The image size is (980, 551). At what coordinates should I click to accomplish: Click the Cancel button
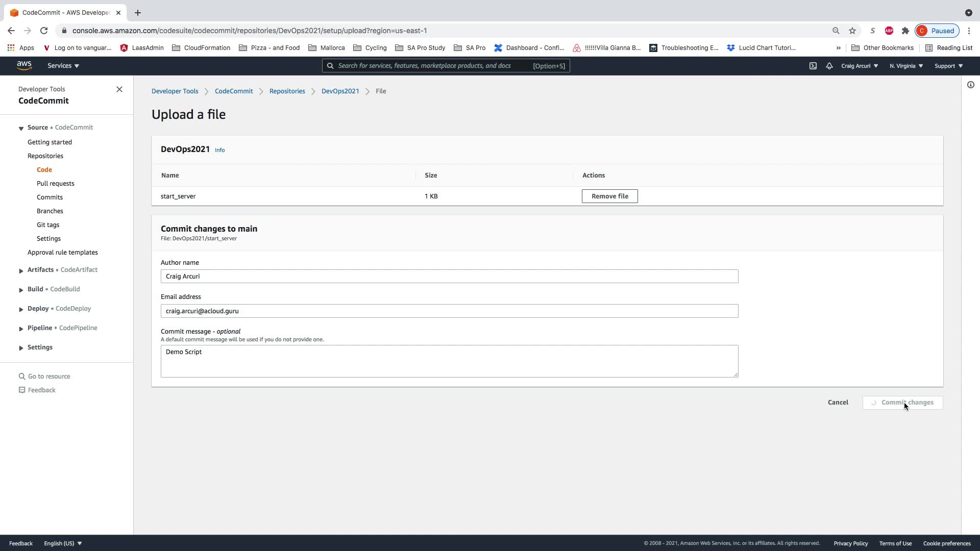tap(838, 403)
